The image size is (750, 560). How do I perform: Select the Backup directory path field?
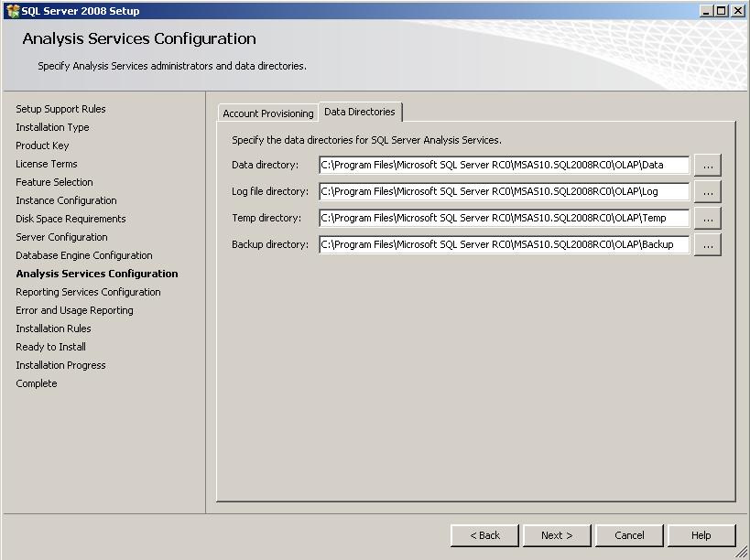click(x=505, y=244)
